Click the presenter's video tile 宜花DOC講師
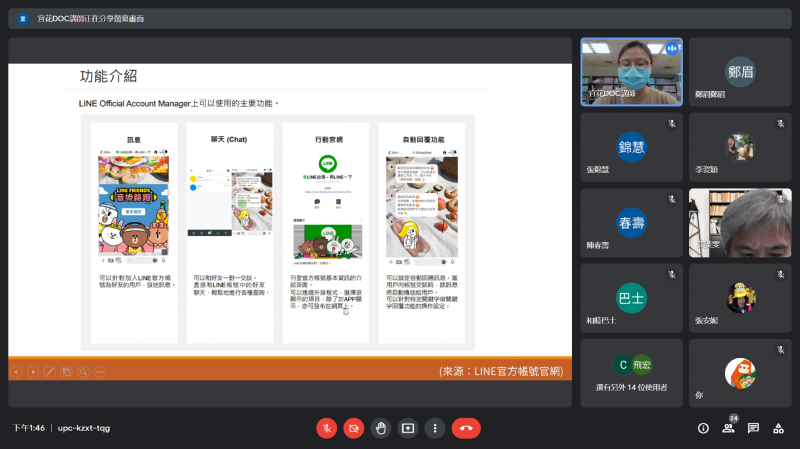The height and width of the screenshot is (449, 800). 632,72
